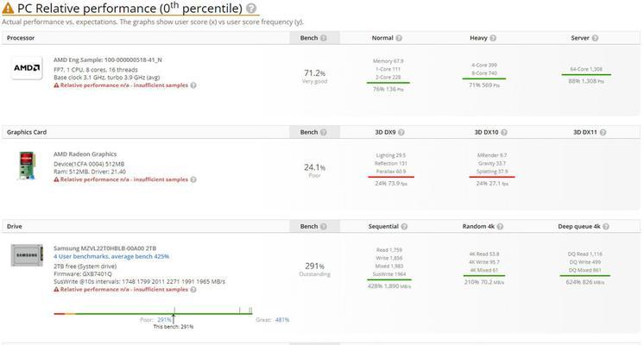The width and height of the screenshot is (644, 345).
Task: Click the Poor 291% link
Action: click(x=164, y=320)
